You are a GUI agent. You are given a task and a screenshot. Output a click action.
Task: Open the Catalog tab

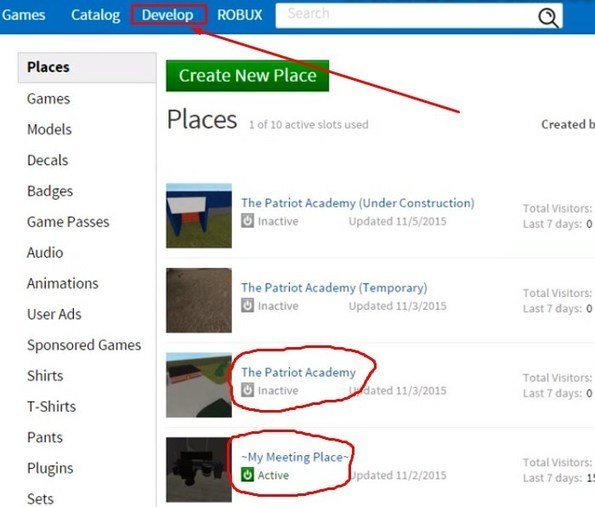[96, 15]
